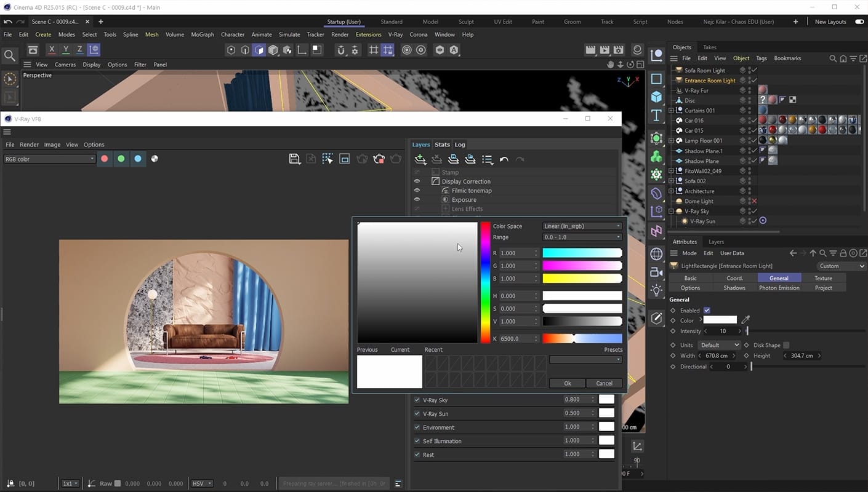Click the search magnifier icon at top left
The image size is (868, 492).
[10, 56]
